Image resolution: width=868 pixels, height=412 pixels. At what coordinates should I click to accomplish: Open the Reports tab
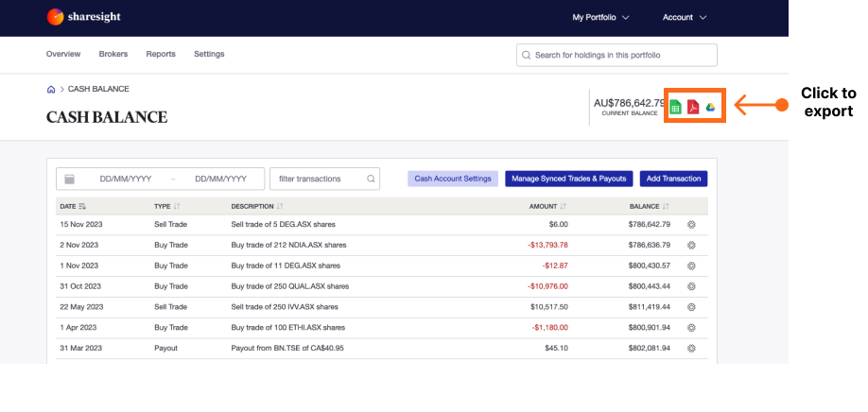click(161, 54)
